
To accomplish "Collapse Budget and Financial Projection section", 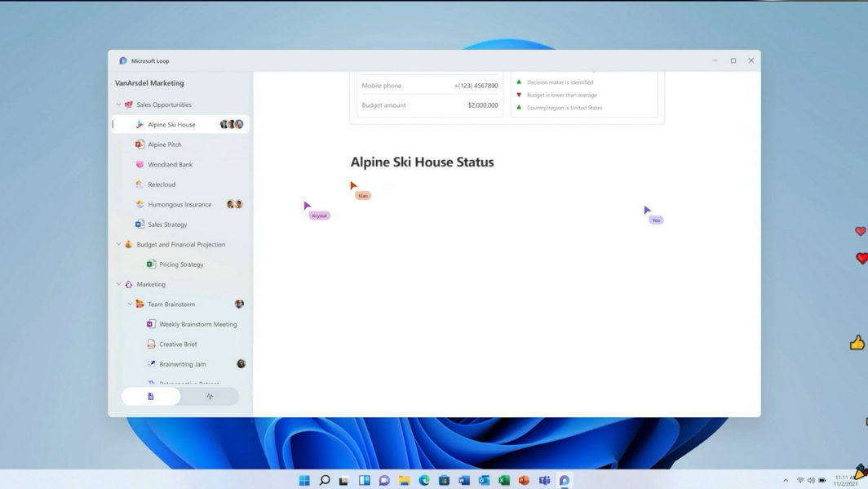I will (x=118, y=243).
